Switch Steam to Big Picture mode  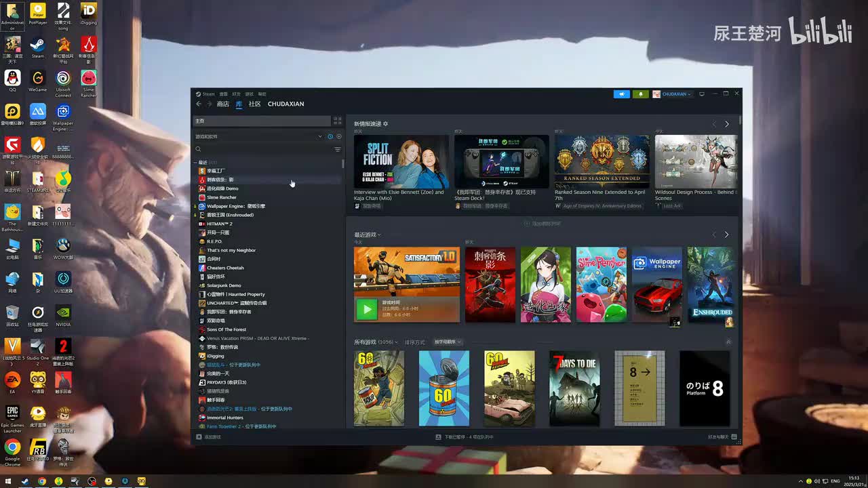tap(702, 94)
